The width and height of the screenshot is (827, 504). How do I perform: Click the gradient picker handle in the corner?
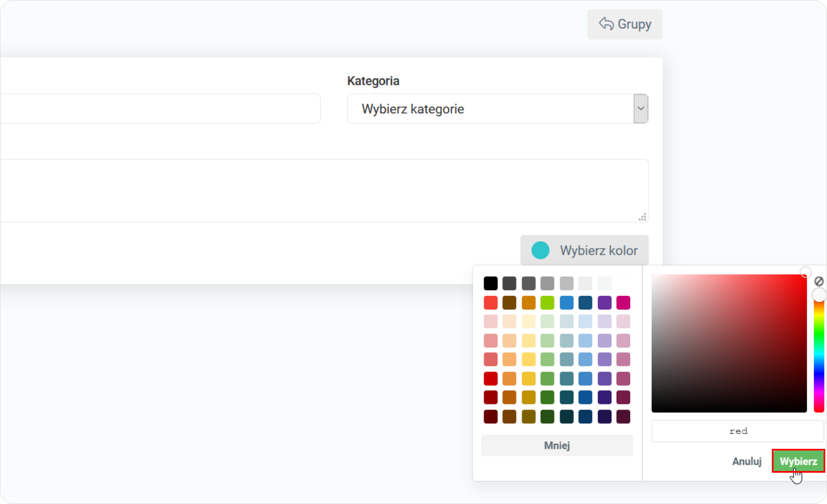[x=805, y=272]
